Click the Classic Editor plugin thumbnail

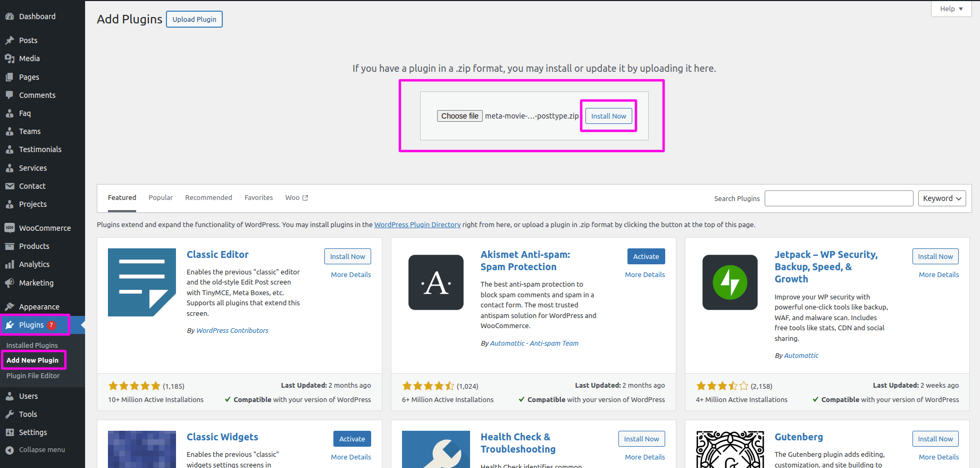coord(142,282)
